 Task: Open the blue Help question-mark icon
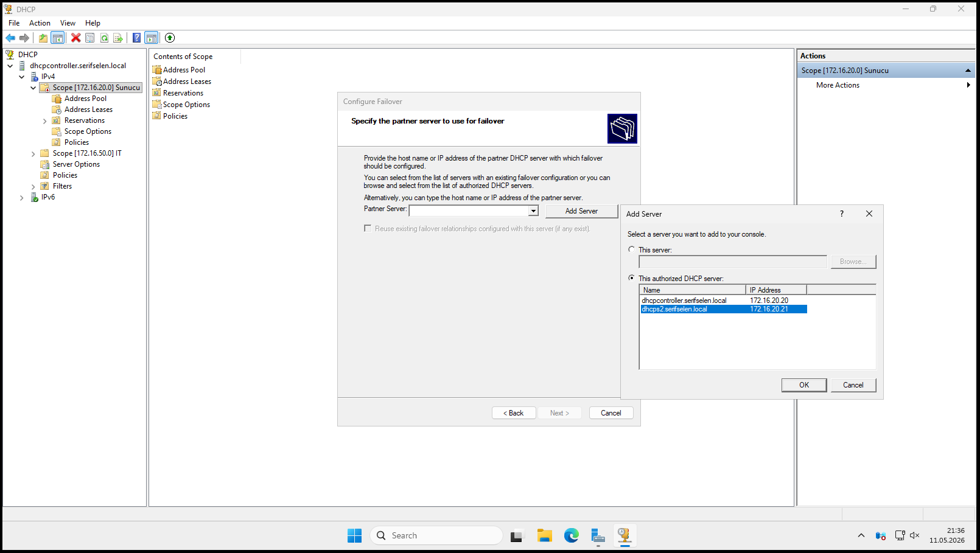[137, 38]
